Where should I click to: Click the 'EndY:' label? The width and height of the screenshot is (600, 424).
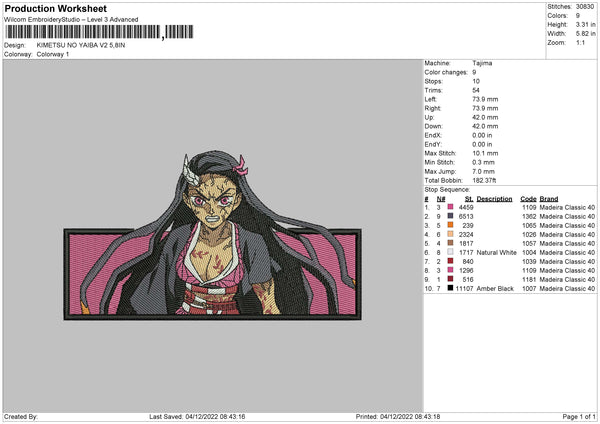coord(433,144)
